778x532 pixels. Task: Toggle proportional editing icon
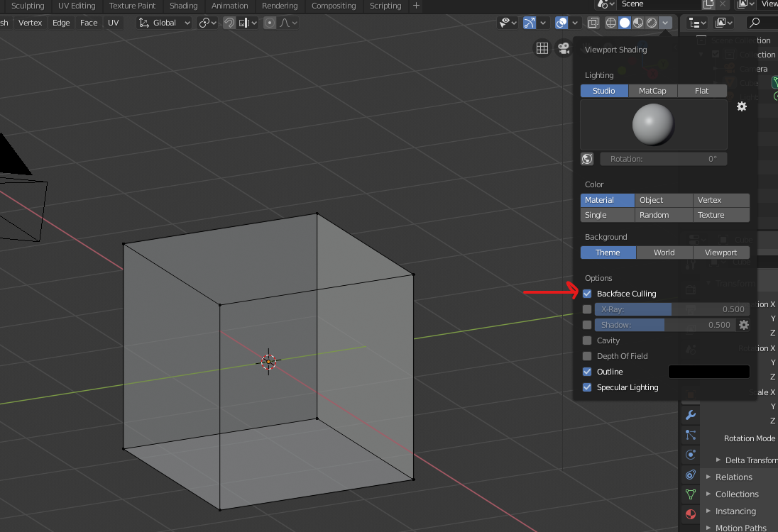(270, 23)
